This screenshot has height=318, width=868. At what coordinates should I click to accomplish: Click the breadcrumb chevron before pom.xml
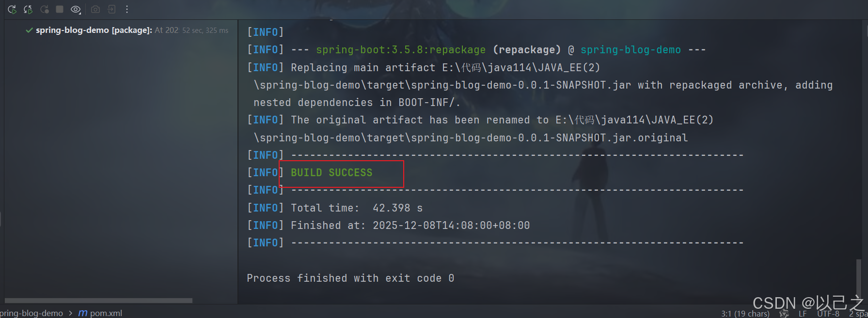70,313
